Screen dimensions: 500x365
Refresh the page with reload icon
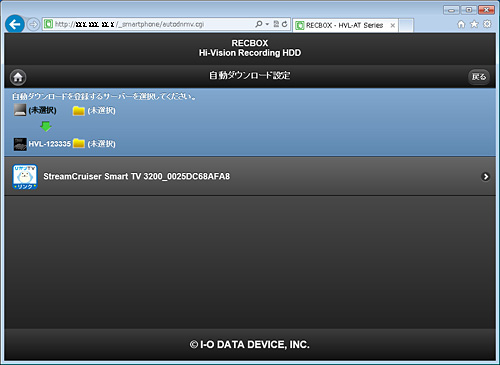[284, 24]
